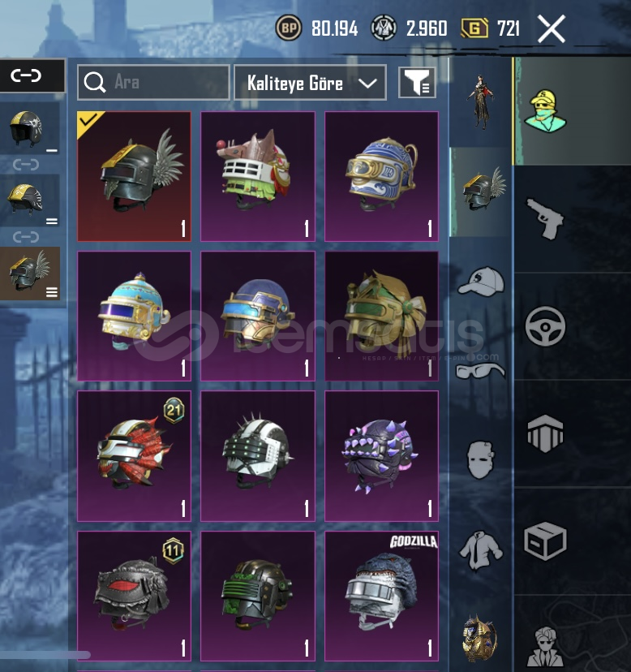Select the face mask category
631x672 pixels.
(481, 460)
